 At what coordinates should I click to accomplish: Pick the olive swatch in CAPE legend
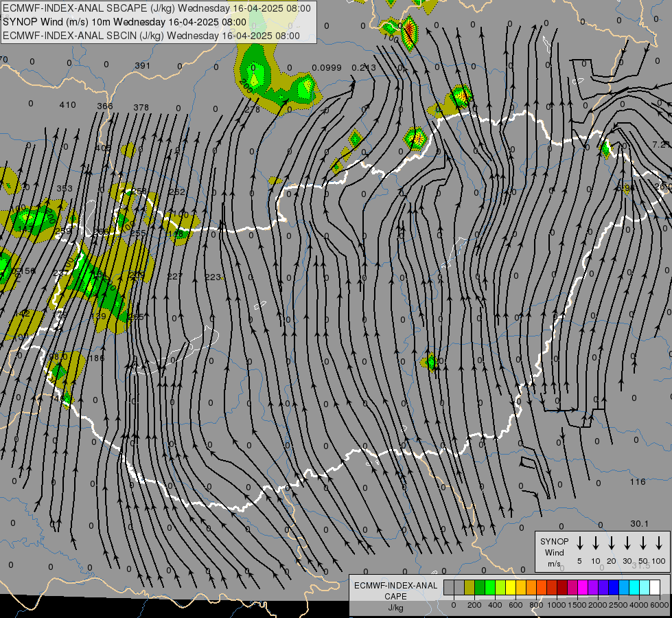tap(470, 588)
